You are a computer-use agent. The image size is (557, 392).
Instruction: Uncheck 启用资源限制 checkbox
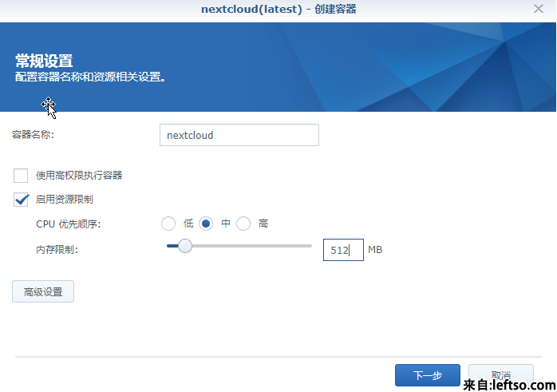[21, 200]
